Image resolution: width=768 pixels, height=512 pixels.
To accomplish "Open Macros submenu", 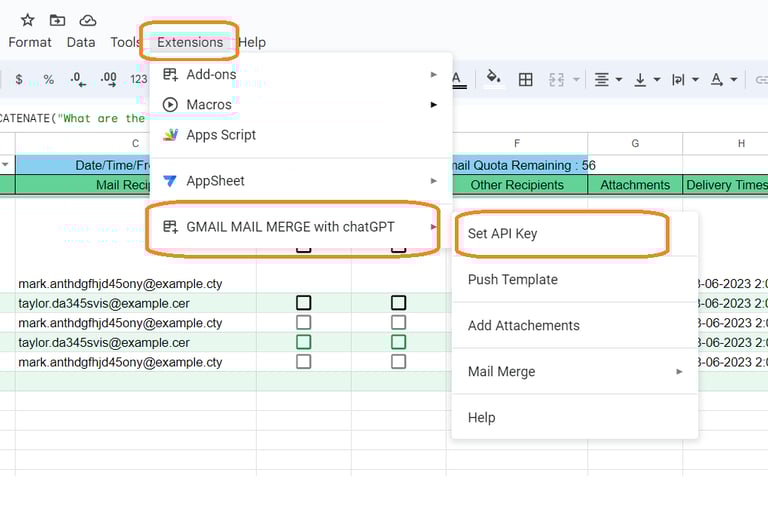I will [301, 105].
